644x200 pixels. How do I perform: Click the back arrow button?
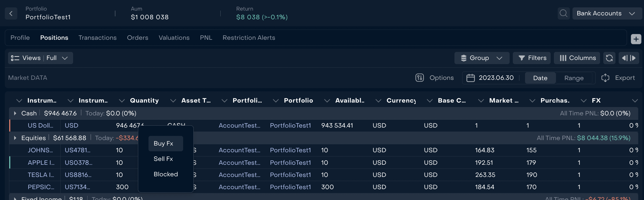point(11,13)
